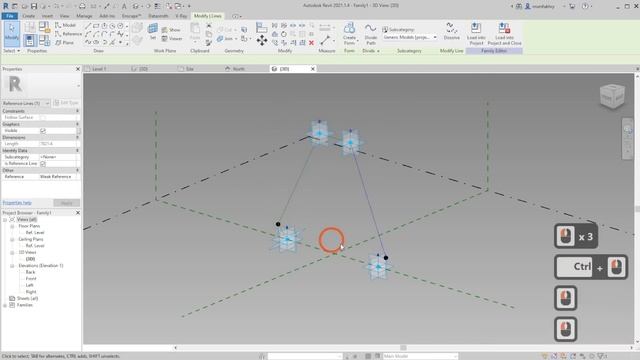Close the Properties palette
This screenshot has height=360, width=640.
click(78, 69)
